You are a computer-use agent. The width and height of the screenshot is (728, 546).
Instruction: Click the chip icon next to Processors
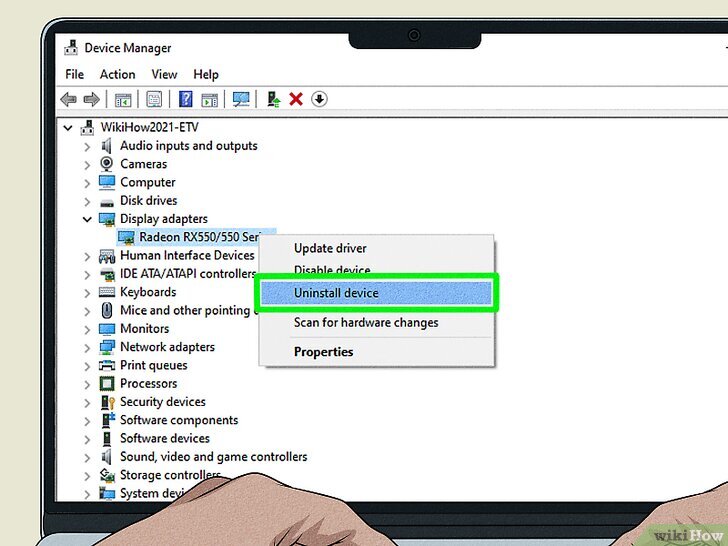click(107, 384)
